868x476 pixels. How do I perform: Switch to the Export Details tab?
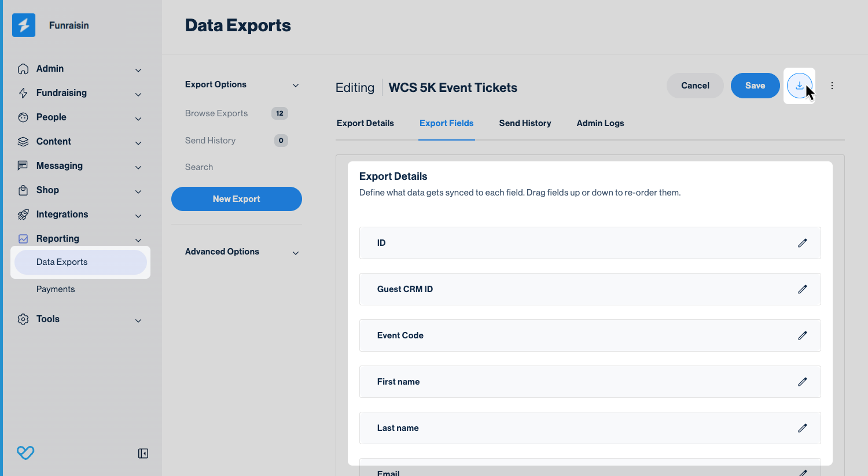click(x=365, y=123)
